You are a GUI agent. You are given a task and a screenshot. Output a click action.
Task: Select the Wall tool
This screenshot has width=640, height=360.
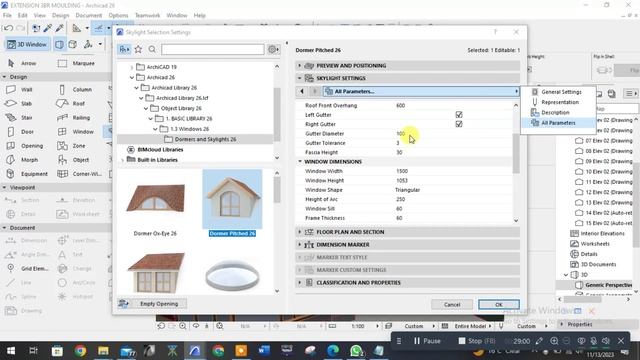[19, 89]
